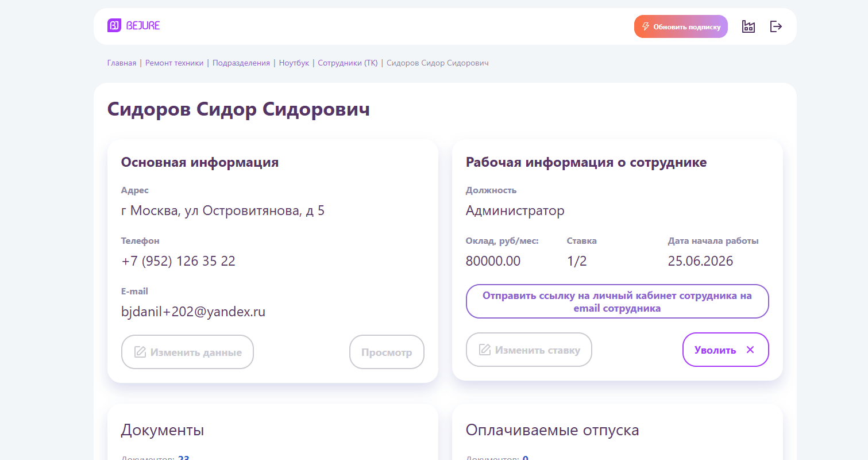Click Рабочая информация о сотруднике heading
Screen dimensions: 868x460
click(586, 162)
